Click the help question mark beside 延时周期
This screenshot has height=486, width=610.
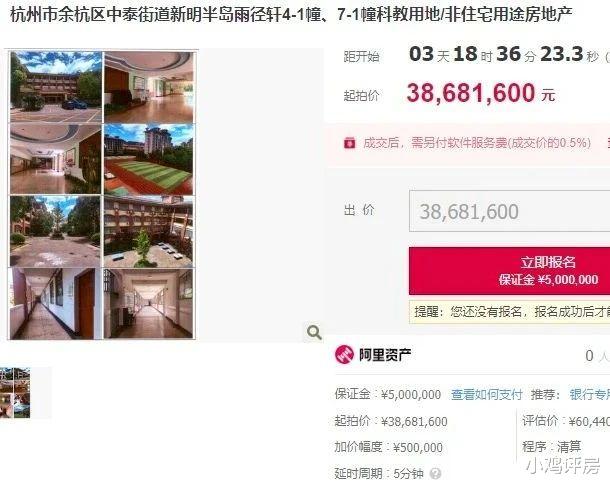436,474
